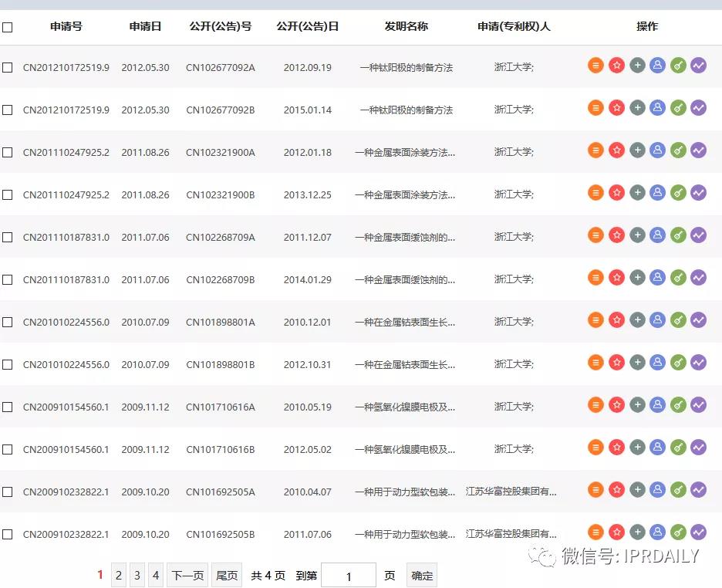Click 申请日 column header

click(145, 26)
